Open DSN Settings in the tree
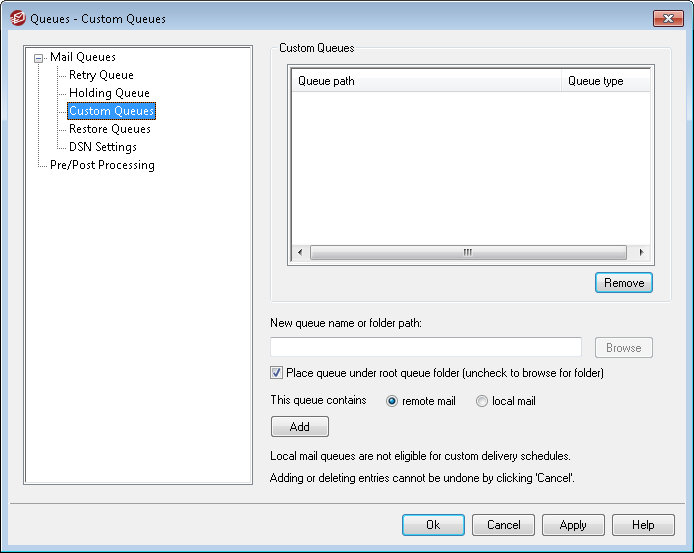 (x=103, y=147)
